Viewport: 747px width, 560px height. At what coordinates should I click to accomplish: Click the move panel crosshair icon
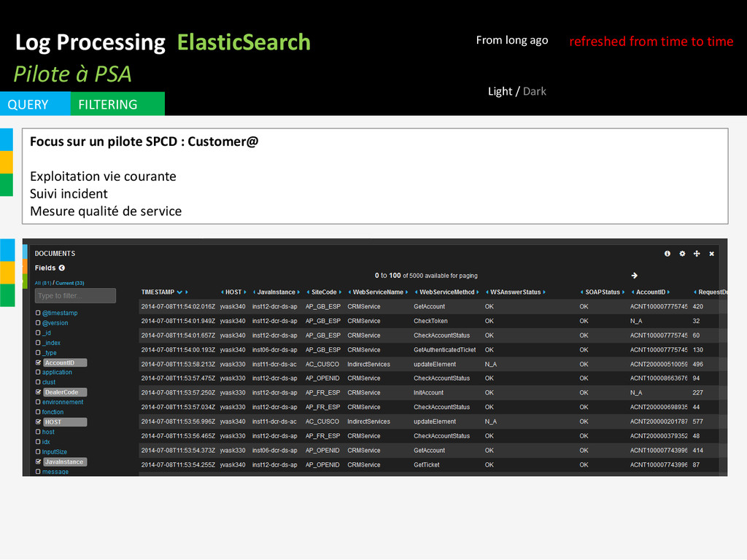[x=697, y=254]
